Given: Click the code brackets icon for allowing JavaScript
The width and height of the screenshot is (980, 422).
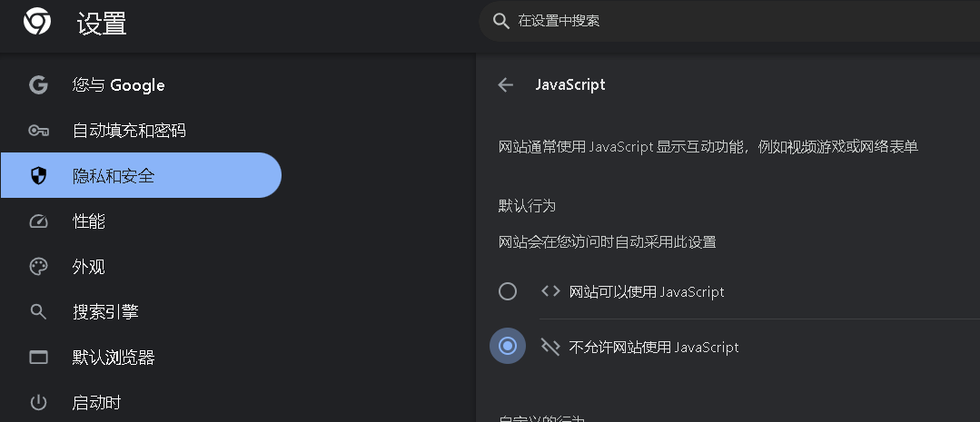Looking at the screenshot, I should (x=550, y=291).
